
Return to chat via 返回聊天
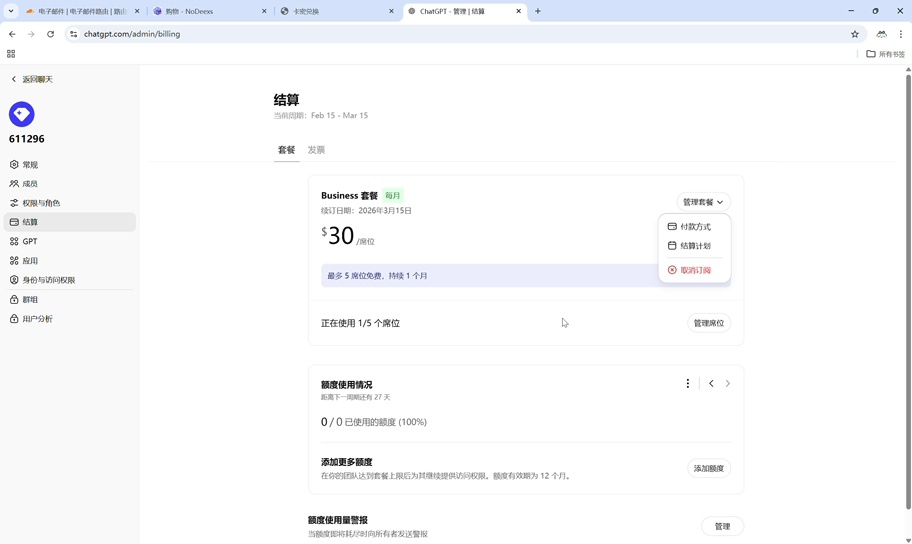tap(37, 79)
